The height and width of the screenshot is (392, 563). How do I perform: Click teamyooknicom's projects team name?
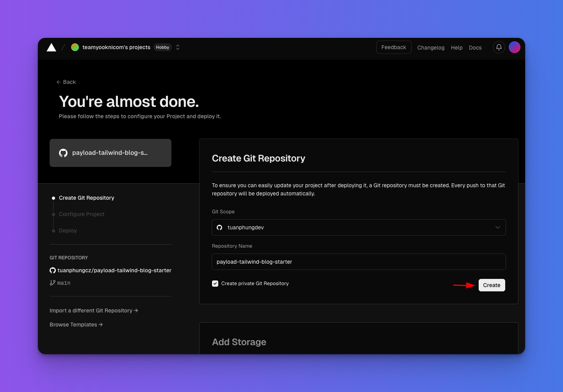click(x=116, y=47)
